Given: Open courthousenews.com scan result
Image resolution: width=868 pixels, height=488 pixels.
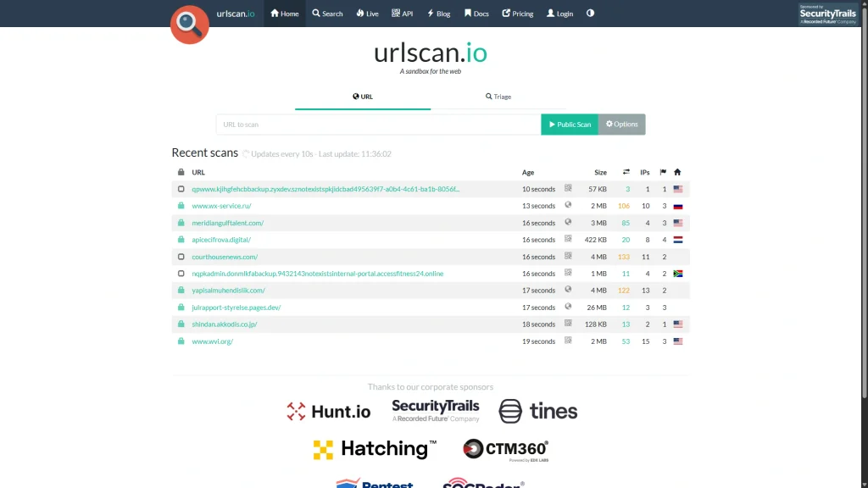Looking at the screenshot, I should click(225, 257).
